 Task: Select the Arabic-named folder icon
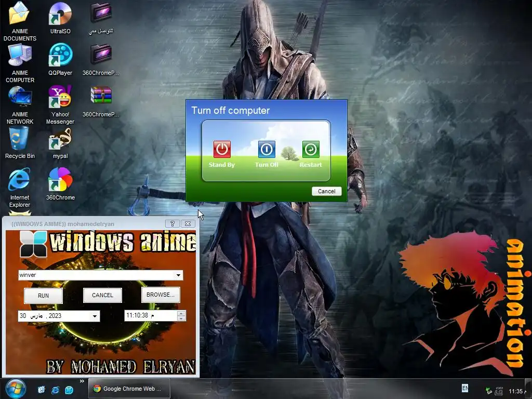click(x=101, y=13)
